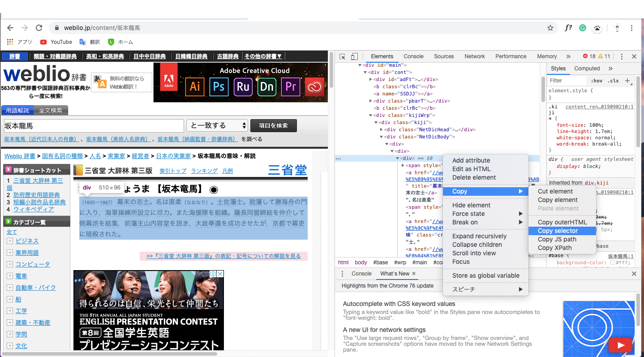Expand the 学問 category plus box
The image size is (644, 357).
(x=10, y=334)
